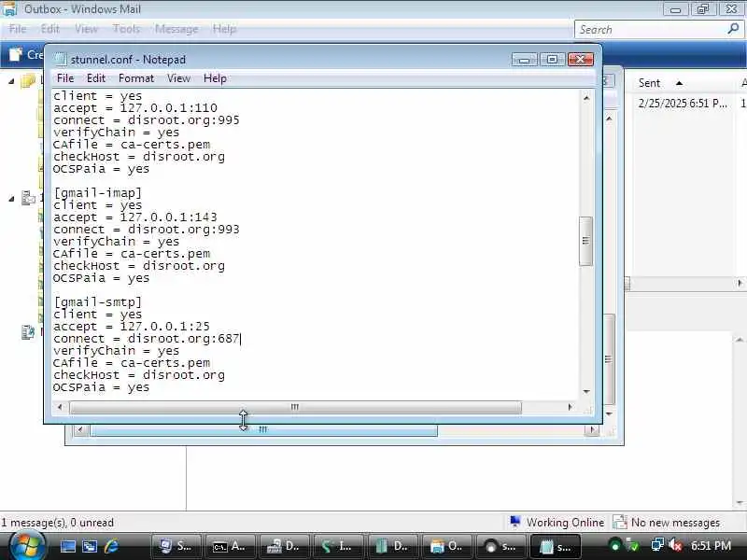747x560 pixels.
Task: Click the 'connect = disroot.org:995' line
Action: click(147, 120)
